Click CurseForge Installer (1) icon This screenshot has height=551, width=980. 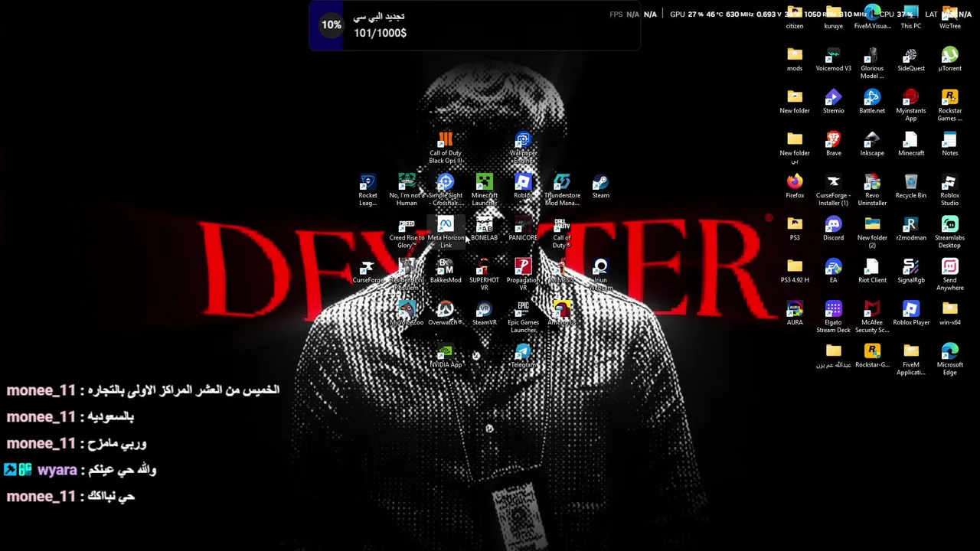click(834, 190)
